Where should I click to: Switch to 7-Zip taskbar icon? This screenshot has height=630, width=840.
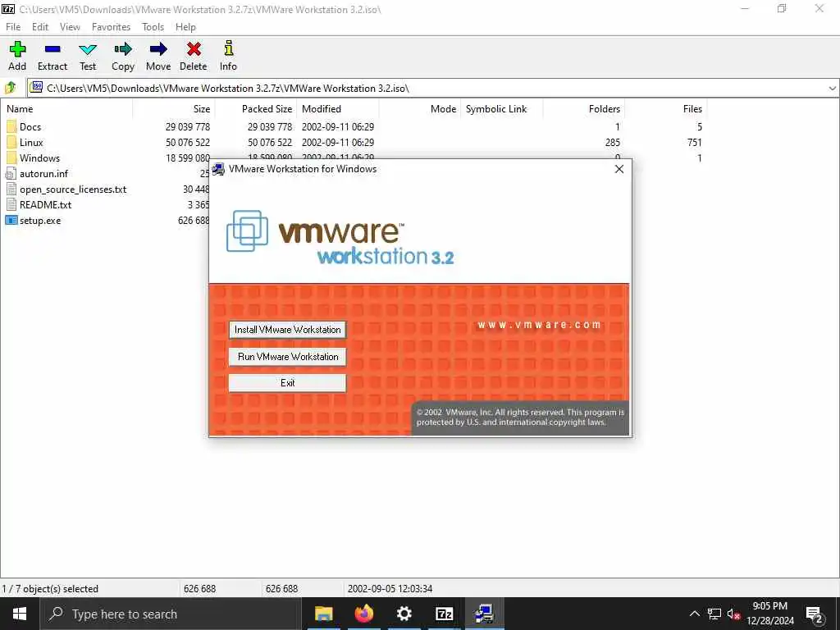(x=444, y=614)
